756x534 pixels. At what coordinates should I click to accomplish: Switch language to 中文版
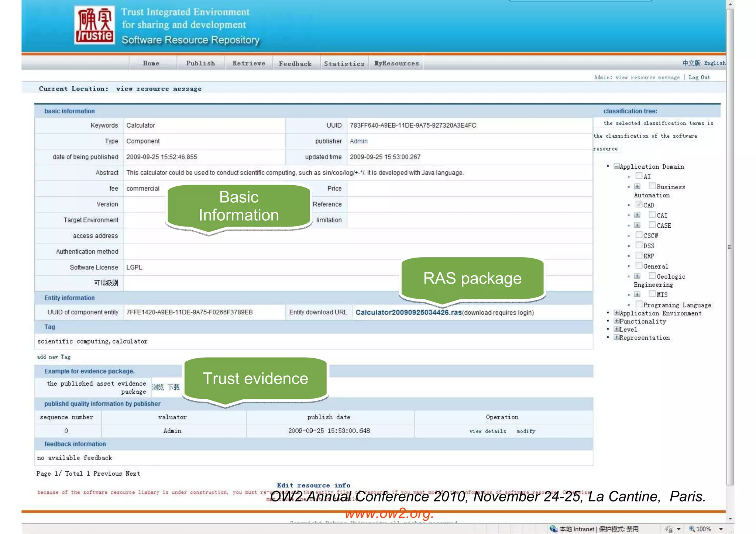[x=691, y=63]
